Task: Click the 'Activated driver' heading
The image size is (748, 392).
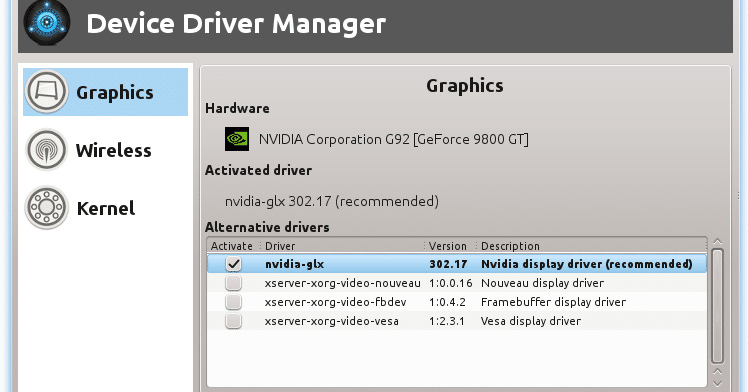Action: click(x=259, y=170)
